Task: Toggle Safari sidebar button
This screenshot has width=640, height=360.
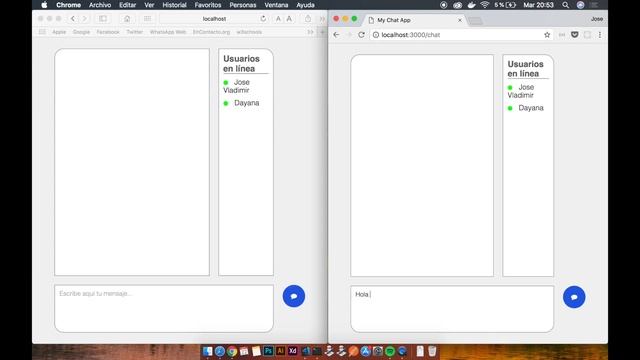Action: tap(103, 19)
